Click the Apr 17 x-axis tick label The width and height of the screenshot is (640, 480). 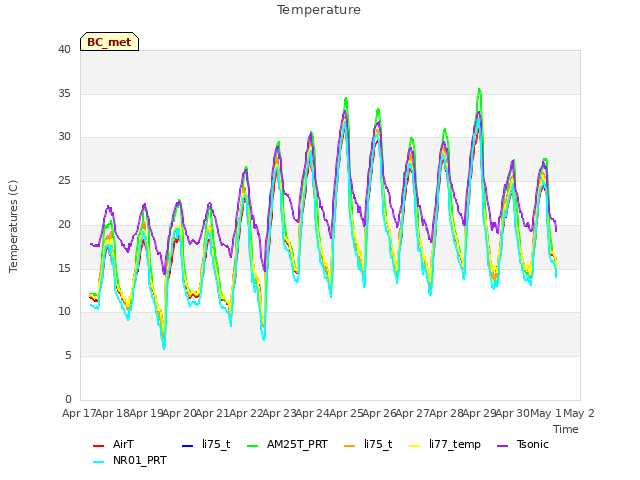(x=79, y=413)
